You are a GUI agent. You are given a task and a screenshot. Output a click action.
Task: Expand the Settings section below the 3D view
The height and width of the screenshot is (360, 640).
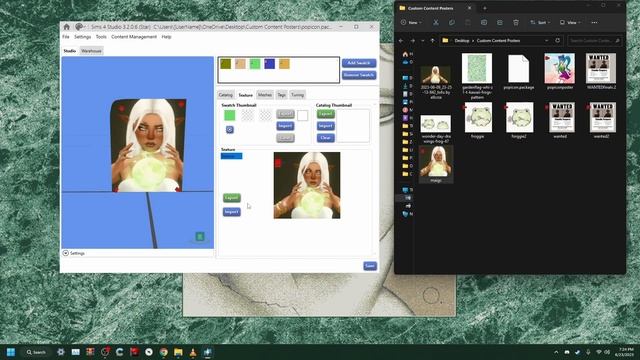[66, 253]
